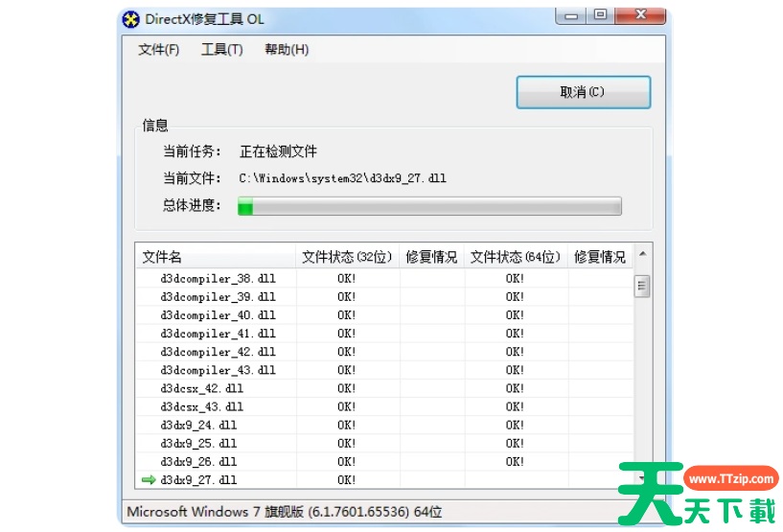Click the 文件状态(32位) column header
This screenshot has width=783, height=532.
tap(348, 257)
